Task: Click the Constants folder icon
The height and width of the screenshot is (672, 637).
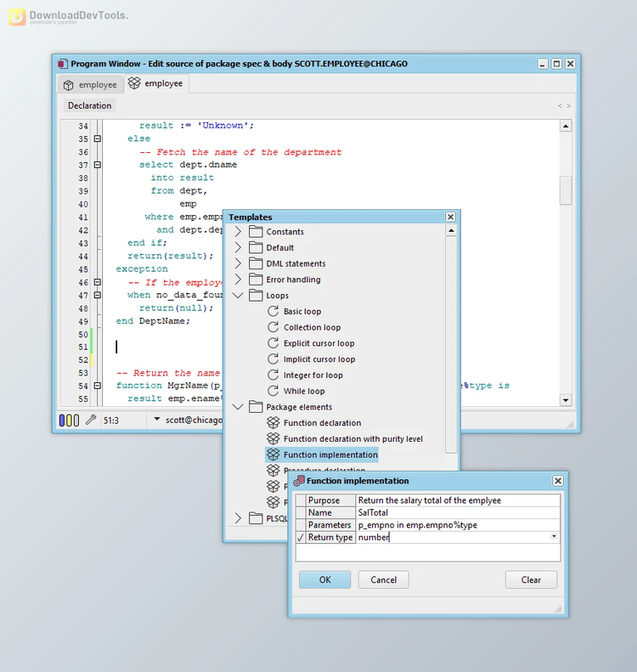Action: coord(256,231)
